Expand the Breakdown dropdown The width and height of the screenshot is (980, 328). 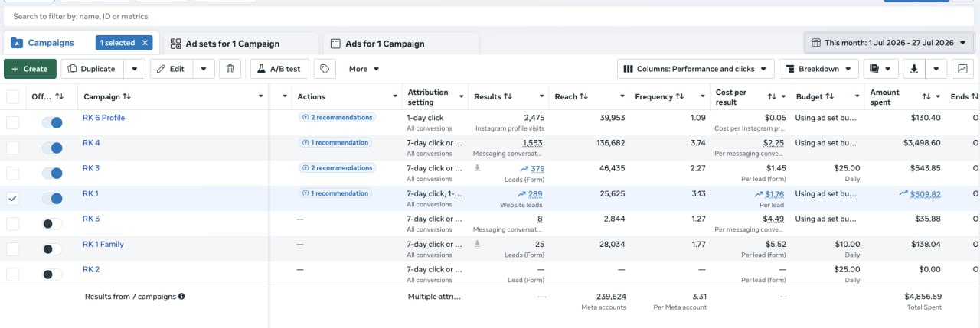tap(818, 69)
